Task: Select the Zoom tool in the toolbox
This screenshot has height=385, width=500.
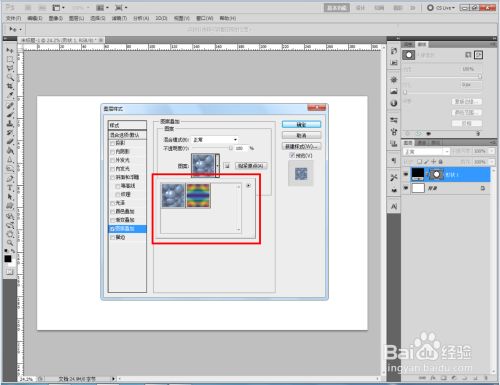Action: (10, 243)
